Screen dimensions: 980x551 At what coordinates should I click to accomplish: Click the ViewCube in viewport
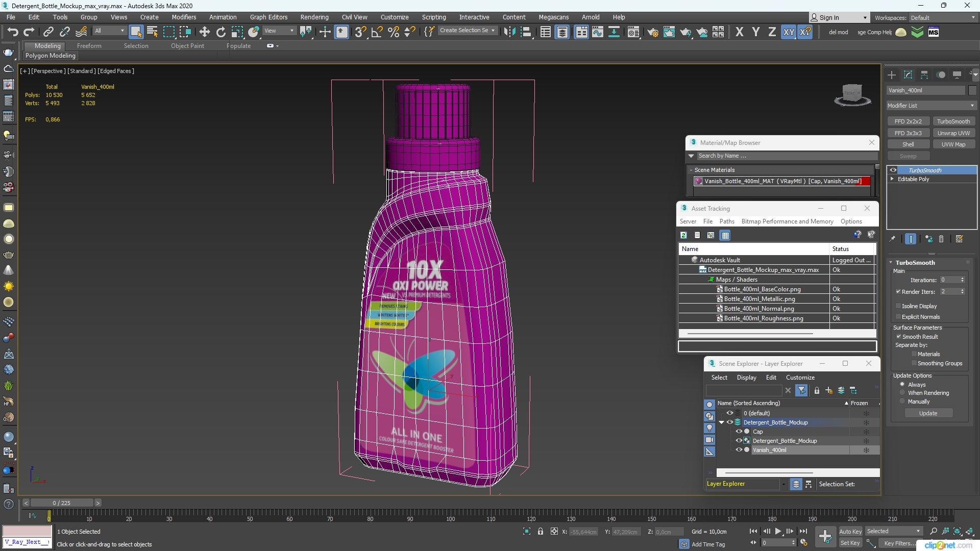pyautogui.click(x=852, y=95)
